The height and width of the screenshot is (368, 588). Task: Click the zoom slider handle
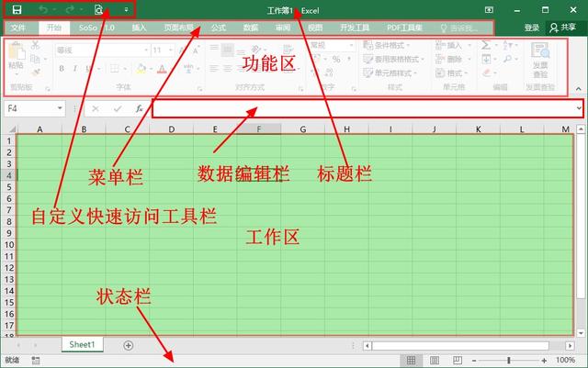click(509, 361)
